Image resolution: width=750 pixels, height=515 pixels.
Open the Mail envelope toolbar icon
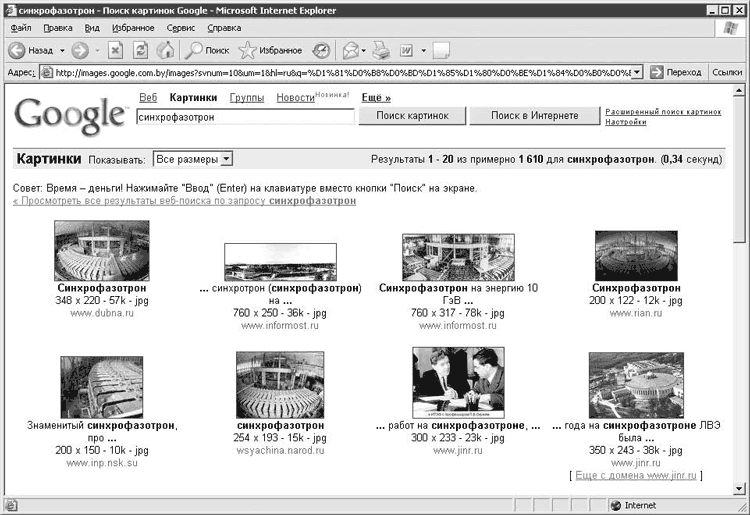pos(350,50)
